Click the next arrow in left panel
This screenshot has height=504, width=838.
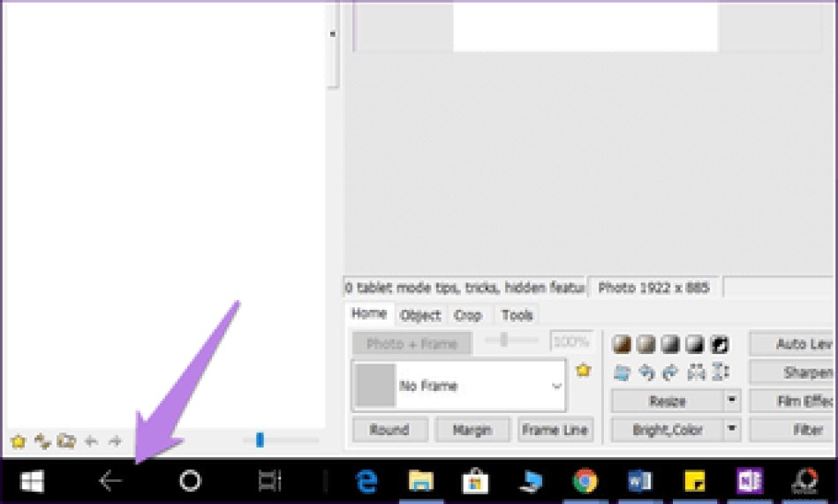point(115,441)
